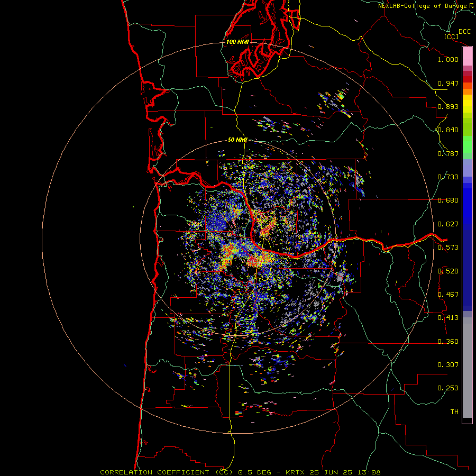
Task: Click the 0.680 legend value
Action: (448, 200)
